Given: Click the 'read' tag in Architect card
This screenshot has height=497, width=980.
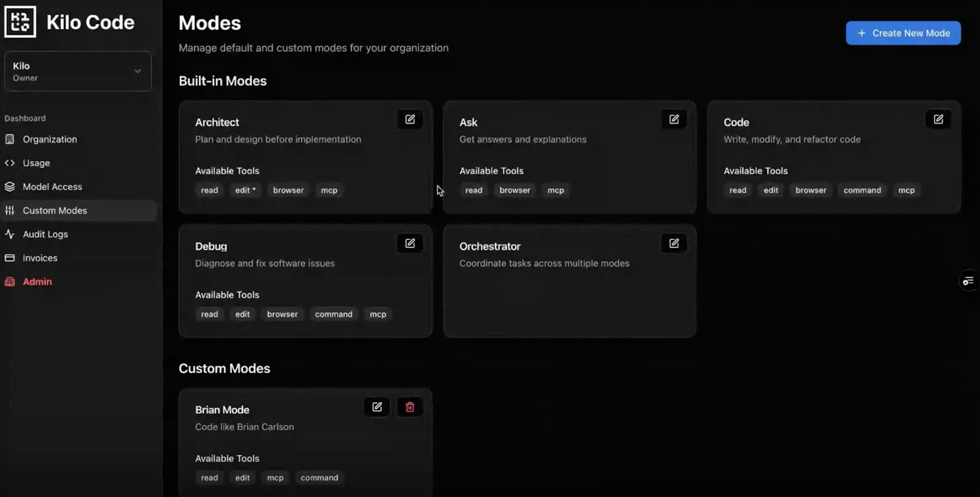Looking at the screenshot, I should 209,190.
